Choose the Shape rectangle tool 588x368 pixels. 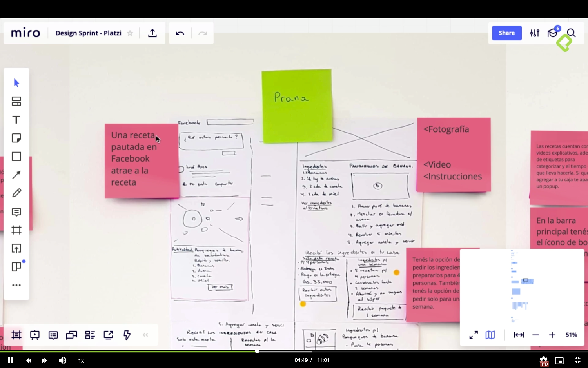coord(16,157)
